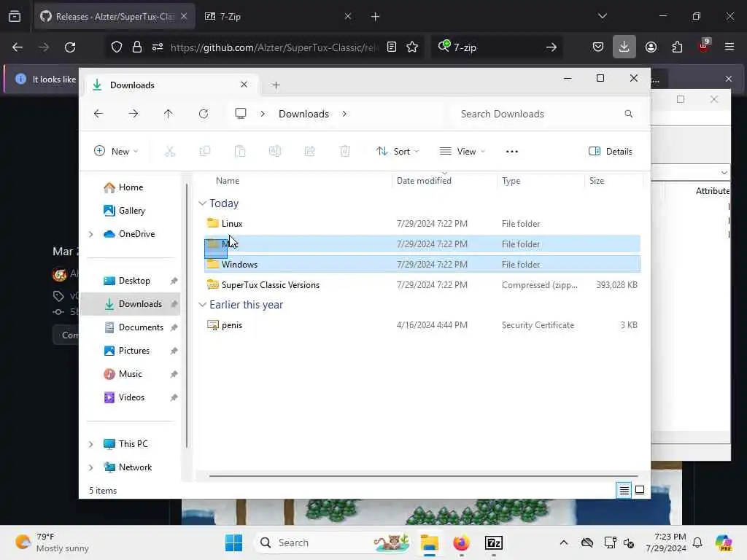Switch to large thumbnails view icon
The height and width of the screenshot is (560, 747).
pos(640,490)
